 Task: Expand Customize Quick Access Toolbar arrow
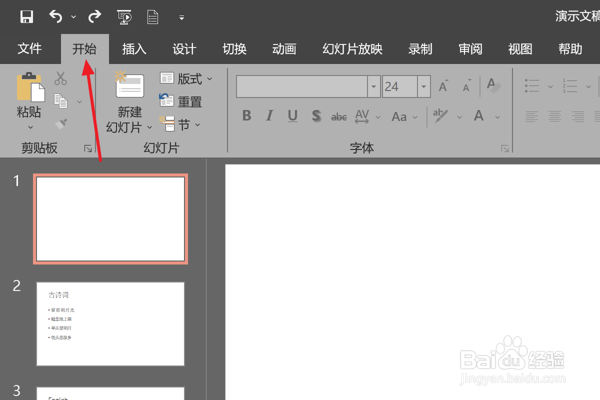point(182,18)
